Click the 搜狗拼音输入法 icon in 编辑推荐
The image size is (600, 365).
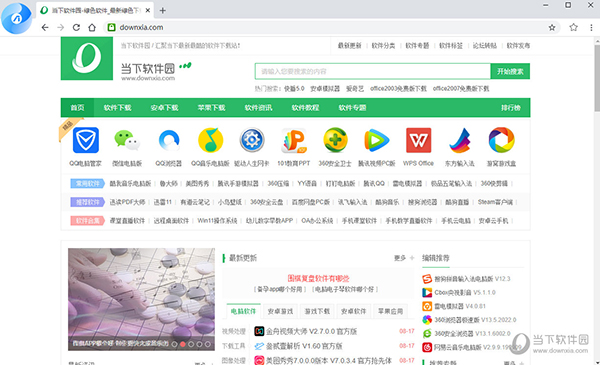[427, 279]
